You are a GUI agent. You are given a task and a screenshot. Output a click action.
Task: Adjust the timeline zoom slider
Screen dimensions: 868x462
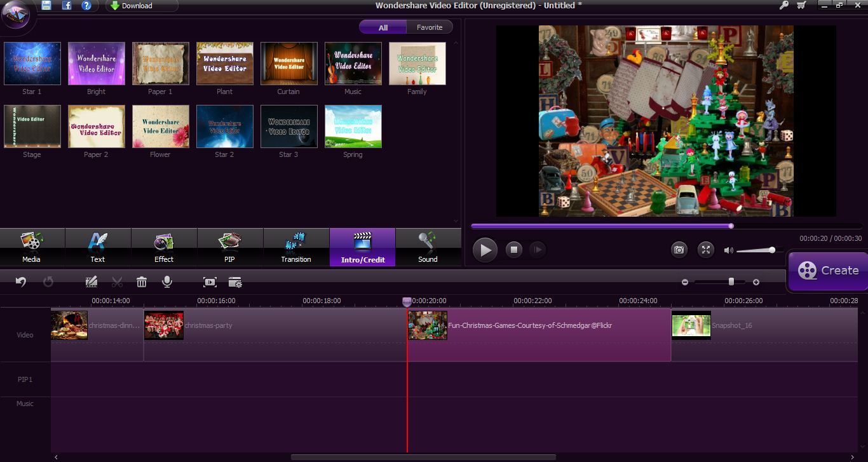pyautogui.click(x=721, y=282)
